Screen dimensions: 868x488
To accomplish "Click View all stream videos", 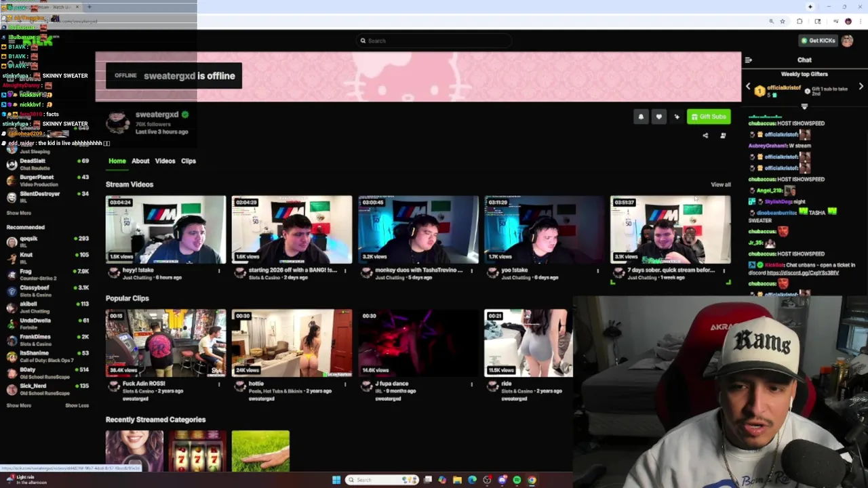I will coord(721,184).
